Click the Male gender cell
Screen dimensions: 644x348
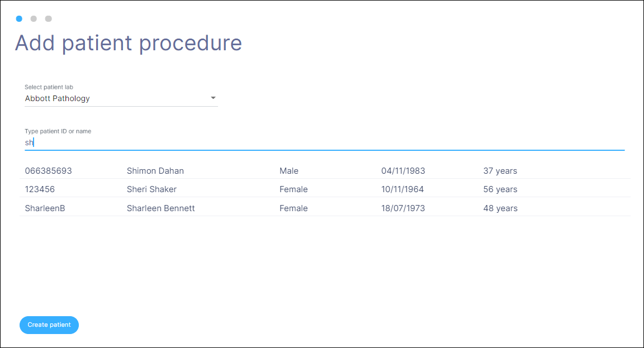[x=289, y=171]
